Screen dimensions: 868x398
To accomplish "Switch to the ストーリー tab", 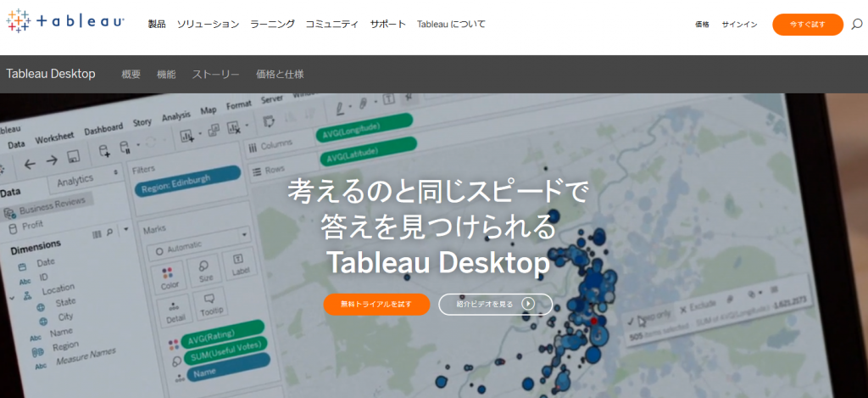I will coord(216,75).
